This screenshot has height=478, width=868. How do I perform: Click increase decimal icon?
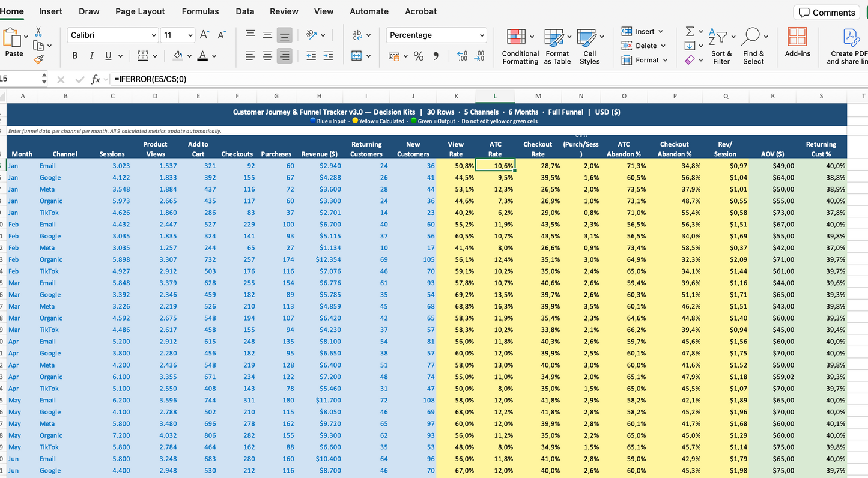[x=462, y=56]
